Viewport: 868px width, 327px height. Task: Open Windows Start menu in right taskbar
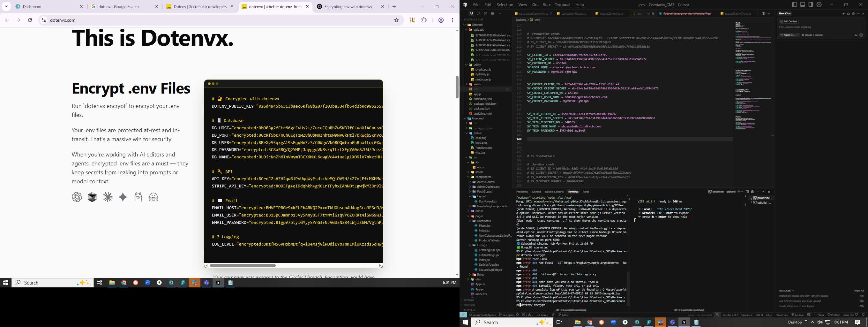465,322
